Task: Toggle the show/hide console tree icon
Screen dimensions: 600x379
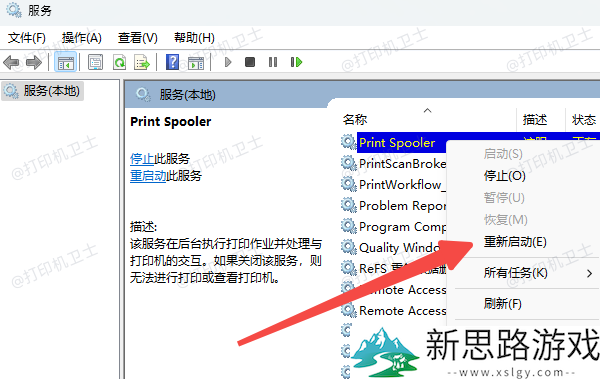Action: (65, 62)
